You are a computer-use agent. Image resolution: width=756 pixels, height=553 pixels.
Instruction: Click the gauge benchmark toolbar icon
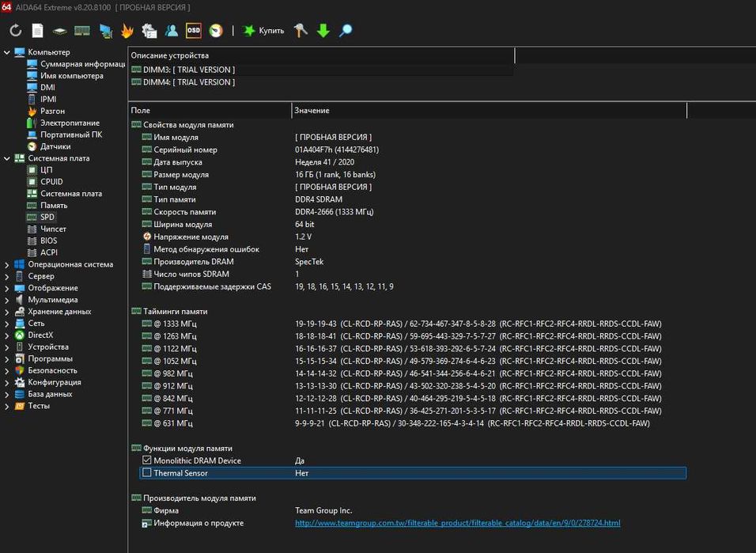(215, 31)
